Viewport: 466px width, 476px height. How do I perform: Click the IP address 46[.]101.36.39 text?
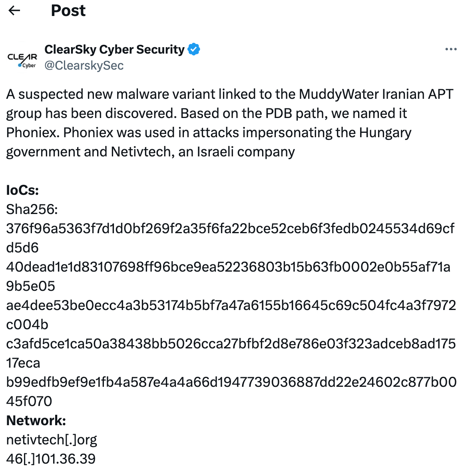click(50, 459)
